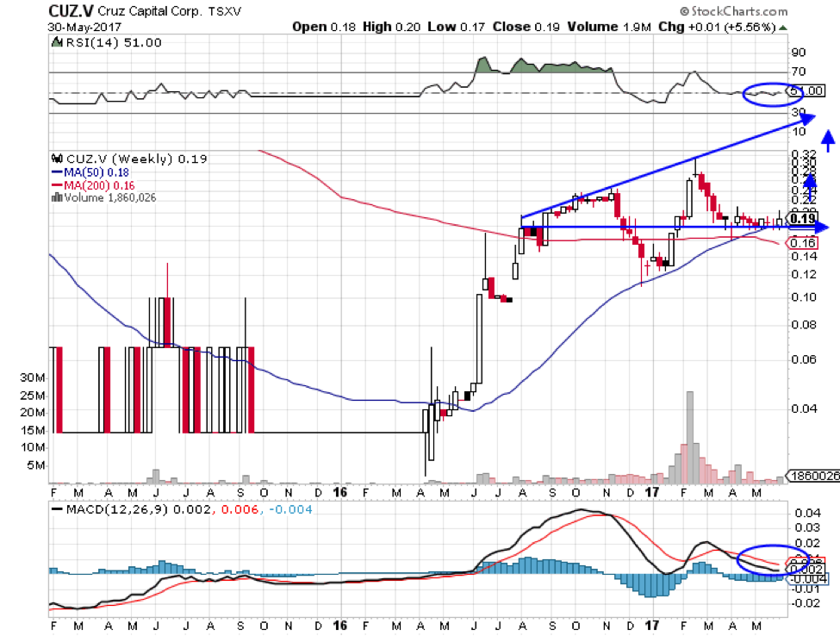This screenshot has height=636, width=840.
Task: Click the 30M volume axis label
Action: pos(33,377)
